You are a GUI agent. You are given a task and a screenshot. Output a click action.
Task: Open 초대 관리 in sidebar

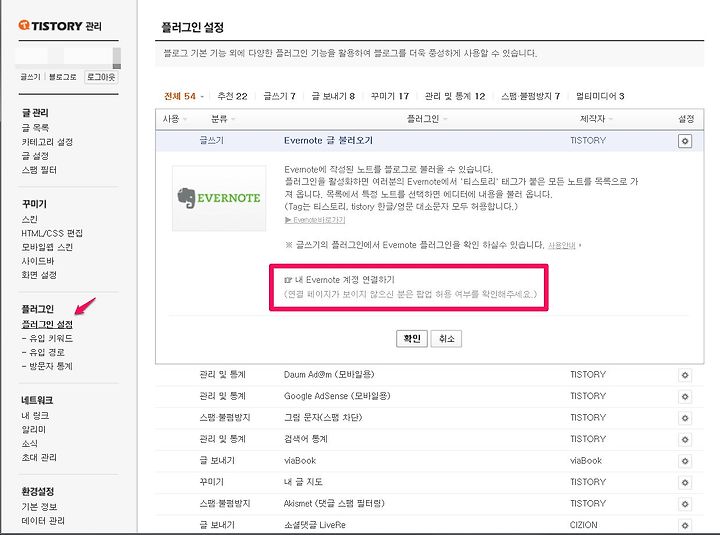[x=39, y=457]
